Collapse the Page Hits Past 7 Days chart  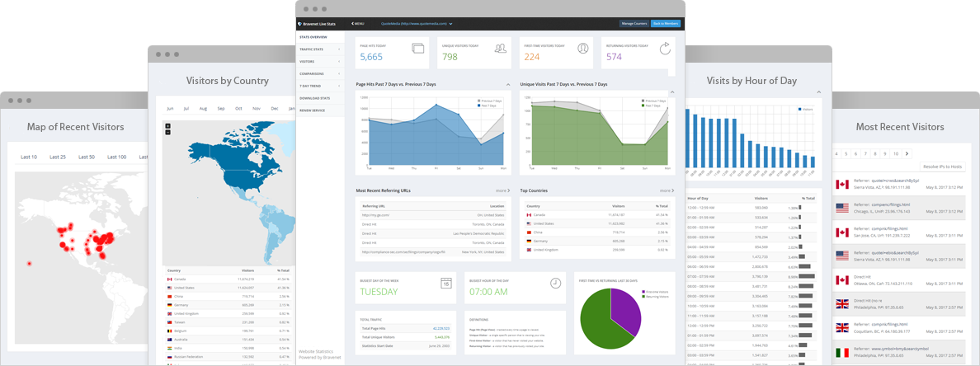[x=507, y=84]
